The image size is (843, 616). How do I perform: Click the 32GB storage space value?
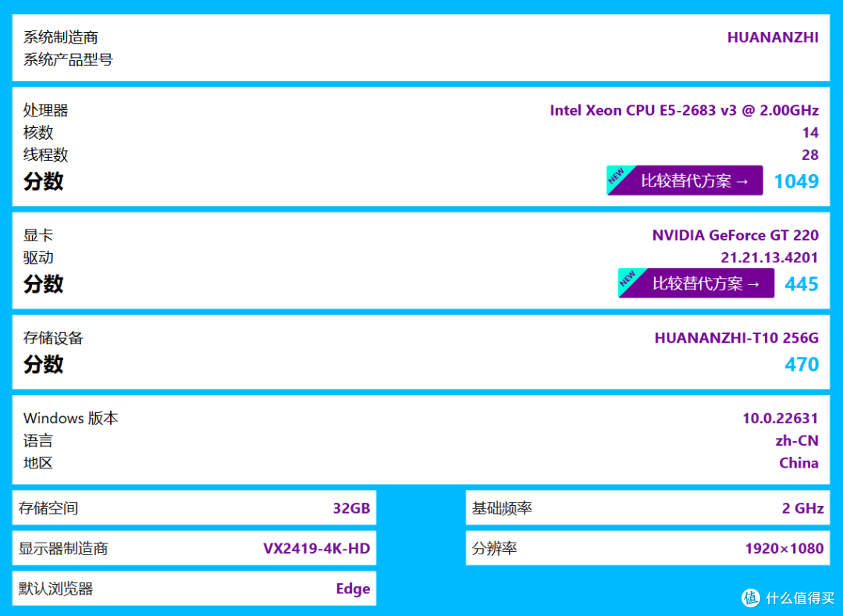[x=351, y=508]
